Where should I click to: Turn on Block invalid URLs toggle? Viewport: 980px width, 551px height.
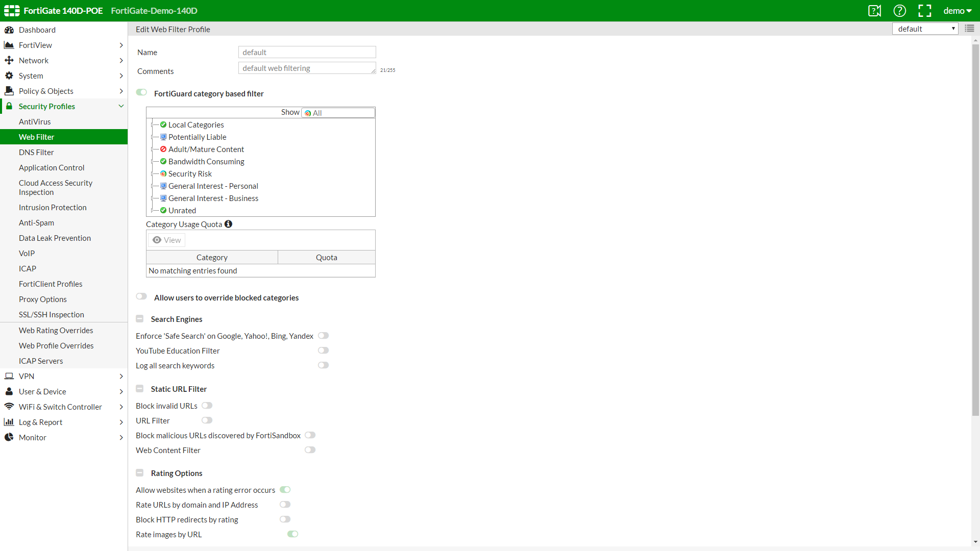pos(207,406)
